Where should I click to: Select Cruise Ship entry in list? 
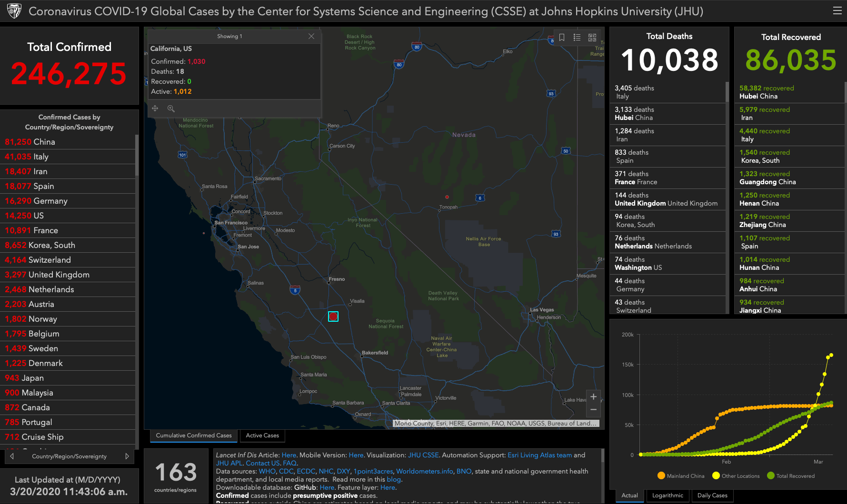point(68,437)
